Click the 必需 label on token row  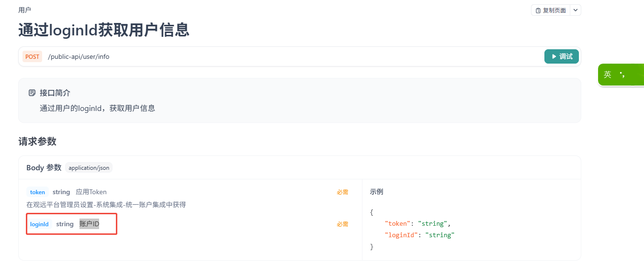pos(342,192)
